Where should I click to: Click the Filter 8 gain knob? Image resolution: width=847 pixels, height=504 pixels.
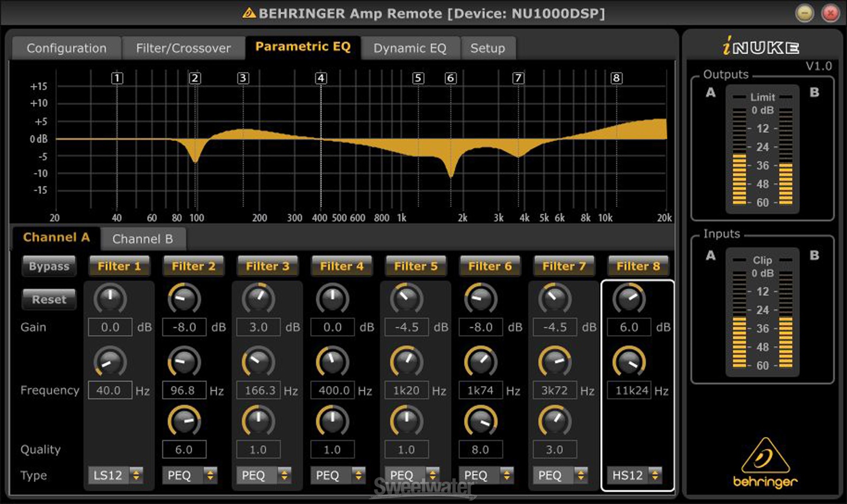629,299
